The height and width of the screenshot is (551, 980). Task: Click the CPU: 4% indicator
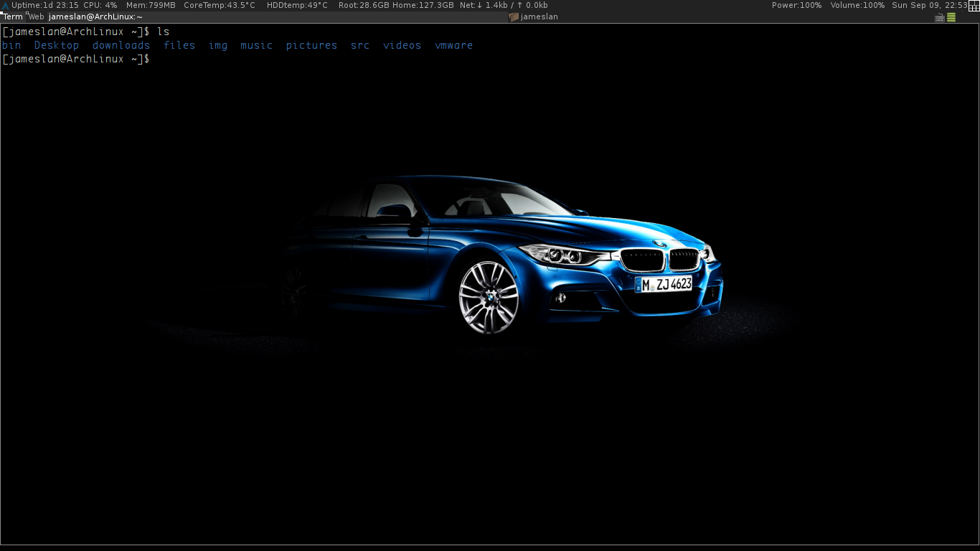[x=100, y=5]
